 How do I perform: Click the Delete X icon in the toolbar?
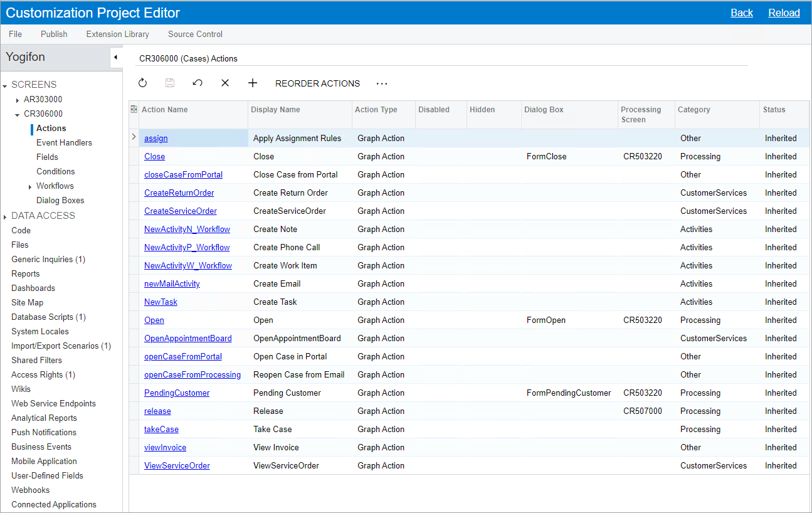[225, 83]
